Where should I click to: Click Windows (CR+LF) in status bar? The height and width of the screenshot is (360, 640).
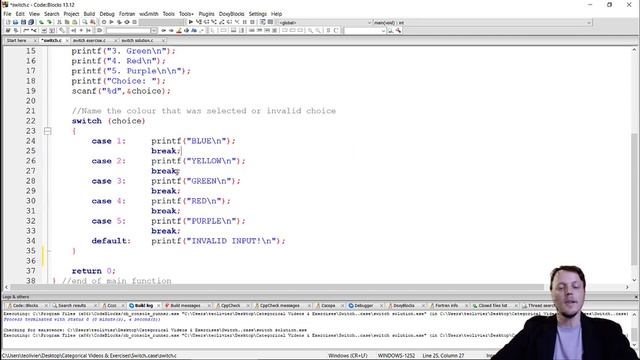347,356
